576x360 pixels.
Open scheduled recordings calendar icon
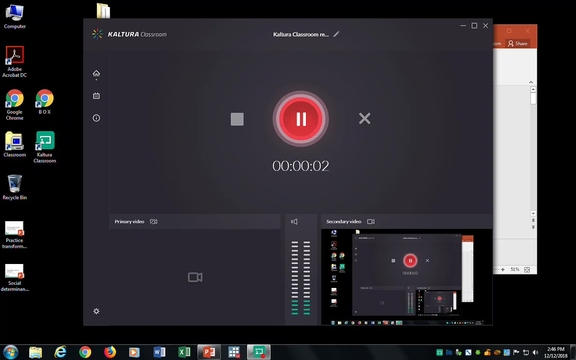click(x=96, y=96)
